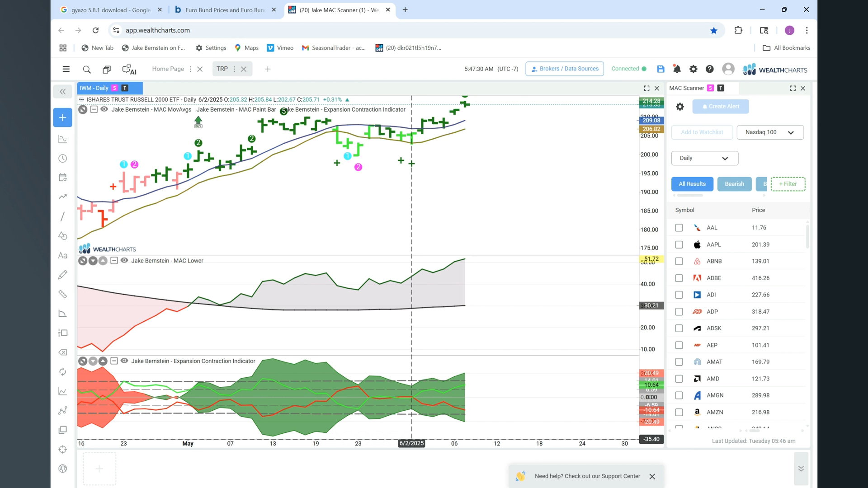Screen dimensions: 868x488
Task: Bookmark page with the star icon
Action: (x=714, y=30)
